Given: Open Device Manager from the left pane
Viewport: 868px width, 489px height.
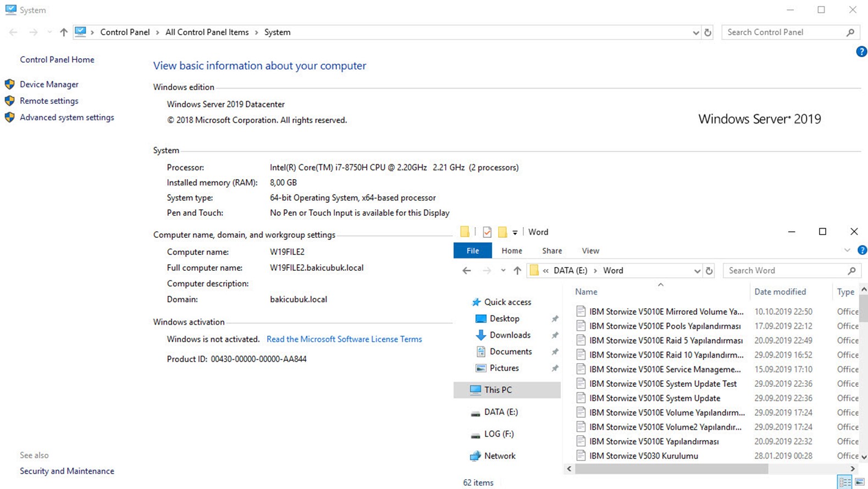Looking at the screenshot, I should tap(49, 84).
